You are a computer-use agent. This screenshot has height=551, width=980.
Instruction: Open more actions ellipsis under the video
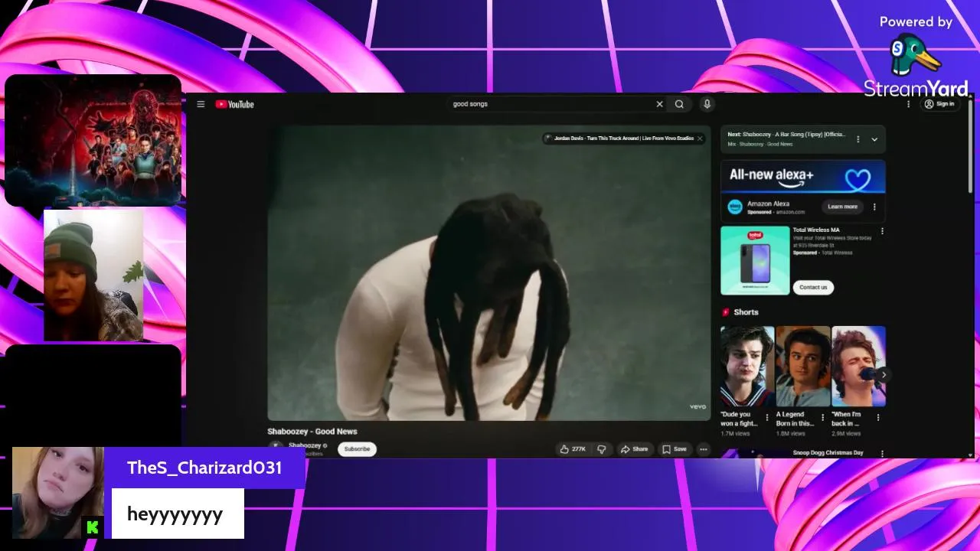tap(704, 449)
